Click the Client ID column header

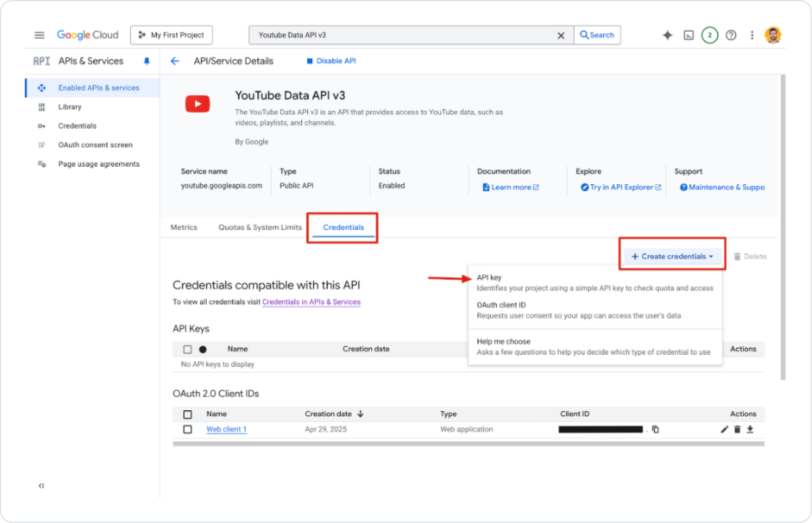click(x=574, y=414)
